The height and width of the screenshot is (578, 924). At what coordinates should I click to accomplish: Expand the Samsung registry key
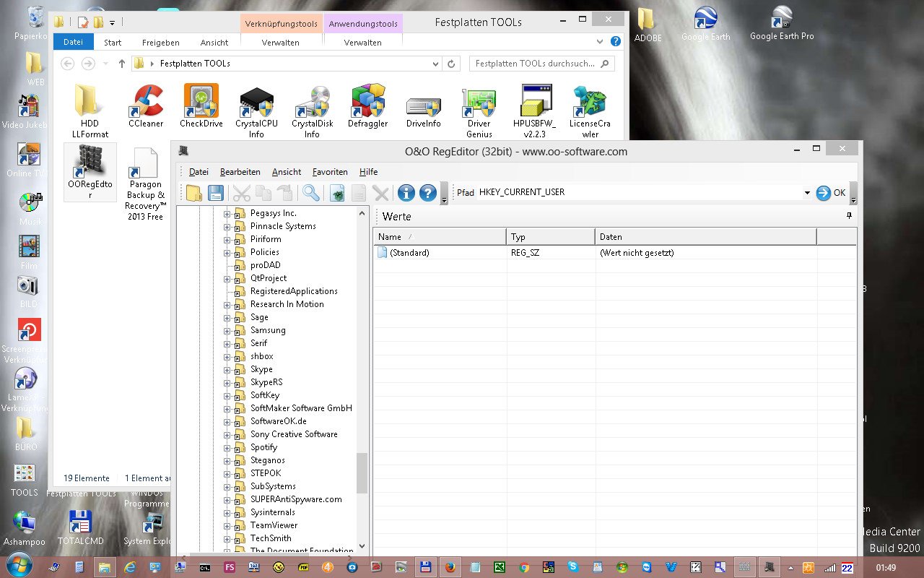[x=227, y=331]
